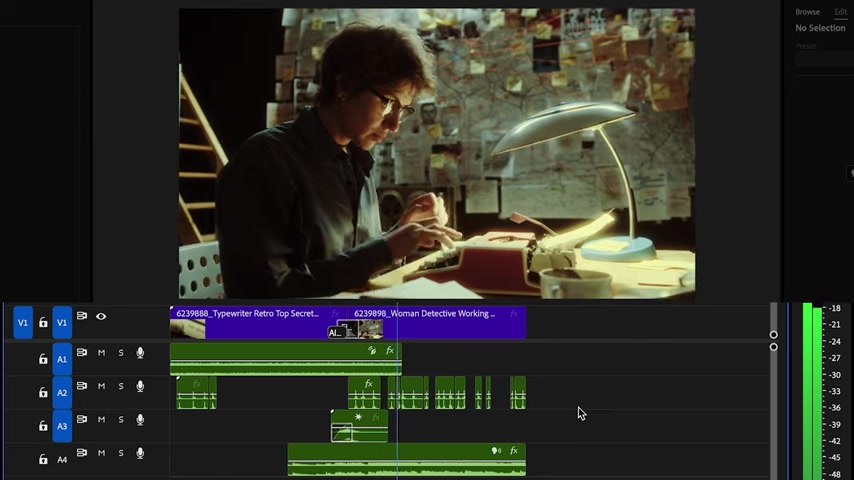The width and height of the screenshot is (854, 480).
Task: Toggle sync lock on track A3
Action: pyautogui.click(x=82, y=420)
